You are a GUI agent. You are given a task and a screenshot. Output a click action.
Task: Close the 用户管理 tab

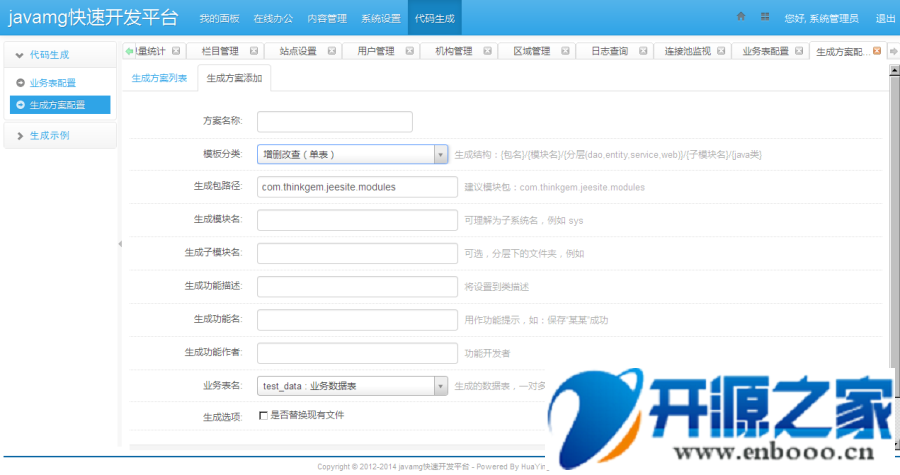click(x=410, y=51)
